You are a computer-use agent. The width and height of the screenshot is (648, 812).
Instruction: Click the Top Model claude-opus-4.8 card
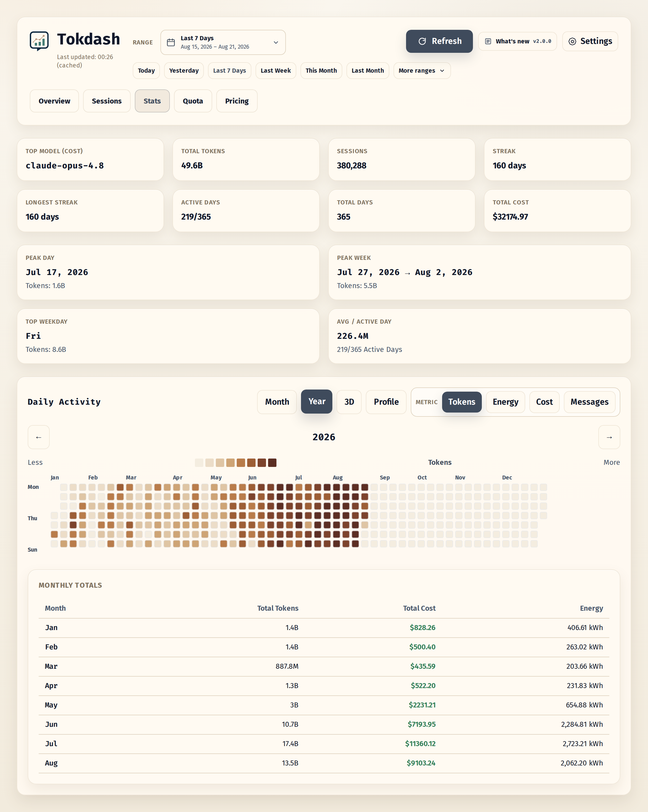[90, 159]
